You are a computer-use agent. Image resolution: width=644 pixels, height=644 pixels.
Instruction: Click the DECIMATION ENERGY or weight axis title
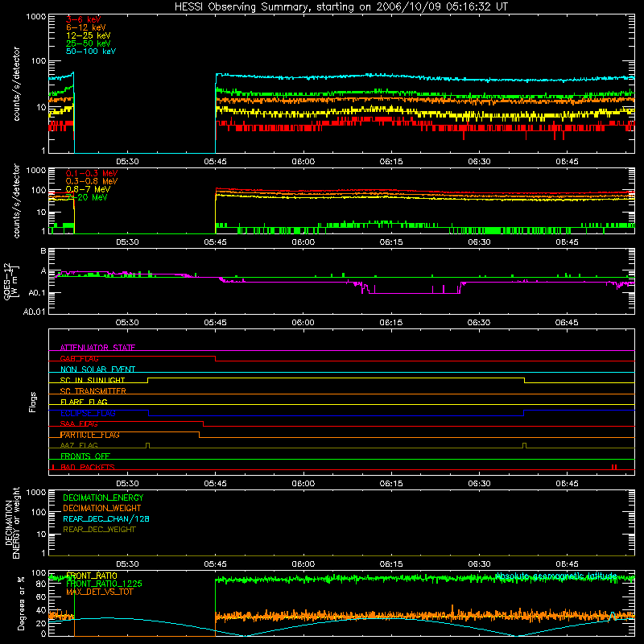pyautogui.click(x=12, y=523)
